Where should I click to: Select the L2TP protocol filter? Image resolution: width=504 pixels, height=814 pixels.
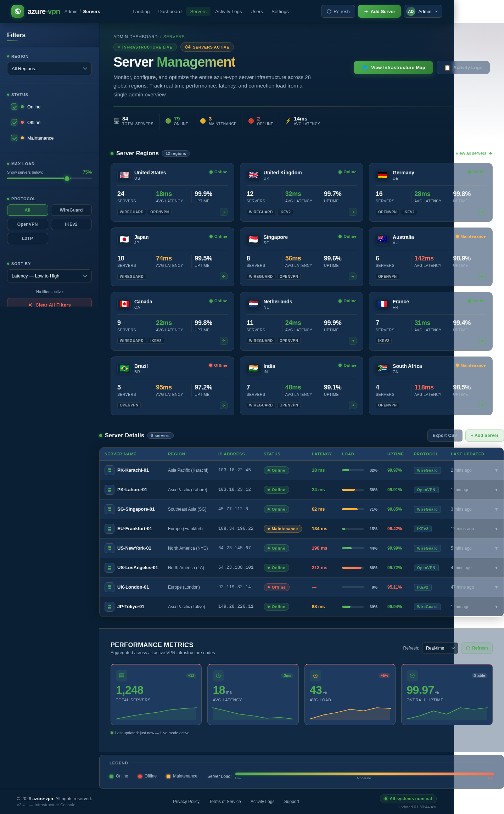[28, 238]
